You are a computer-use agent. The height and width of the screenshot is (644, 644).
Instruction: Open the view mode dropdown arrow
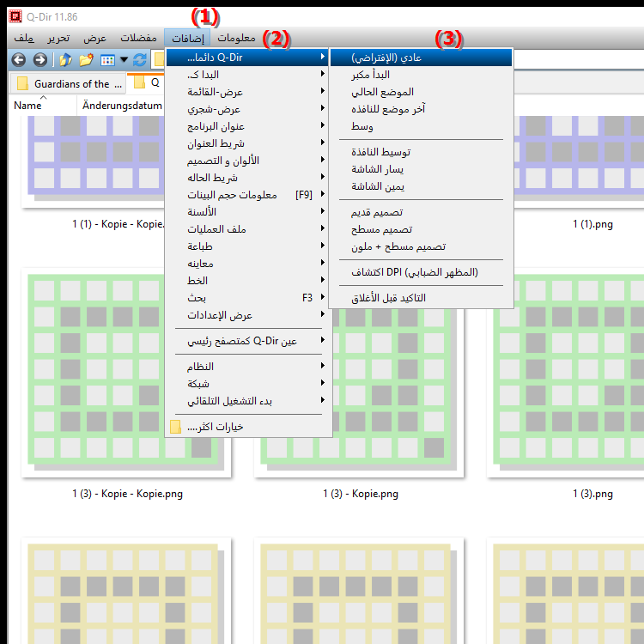(x=124, y=60)
